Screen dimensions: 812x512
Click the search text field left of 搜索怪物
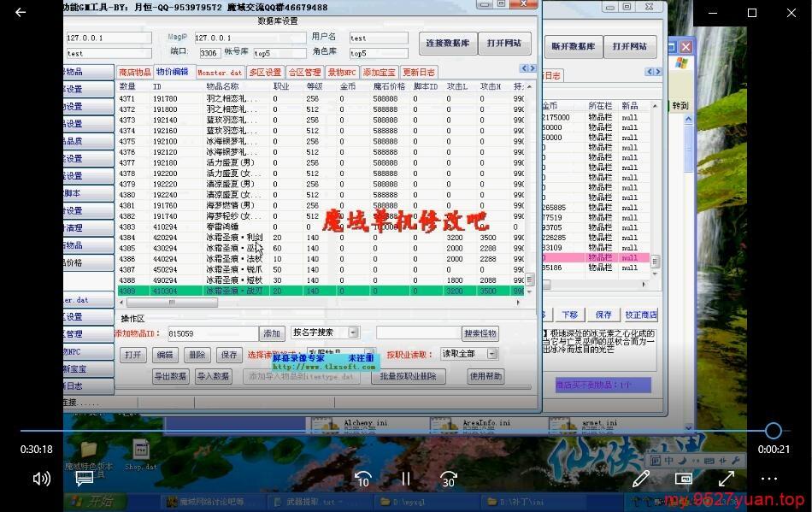point(418,333)
